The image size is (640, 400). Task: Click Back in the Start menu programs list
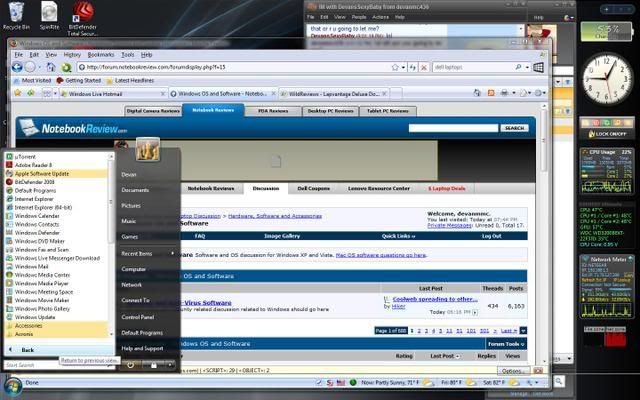57,350
